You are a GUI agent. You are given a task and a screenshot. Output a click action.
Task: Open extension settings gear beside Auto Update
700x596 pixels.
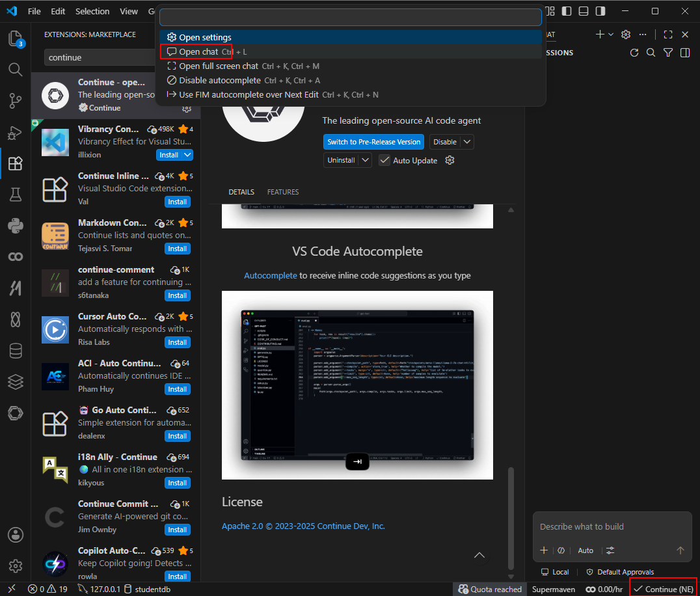point(450,160)
